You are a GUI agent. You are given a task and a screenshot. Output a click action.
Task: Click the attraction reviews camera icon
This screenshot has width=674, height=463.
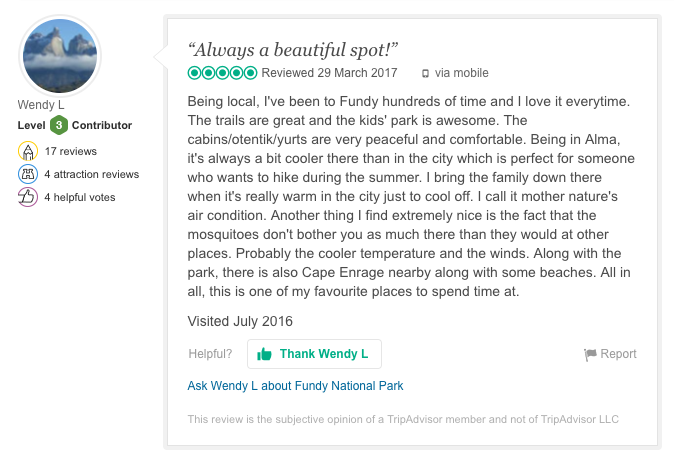(x=27, y=174)
